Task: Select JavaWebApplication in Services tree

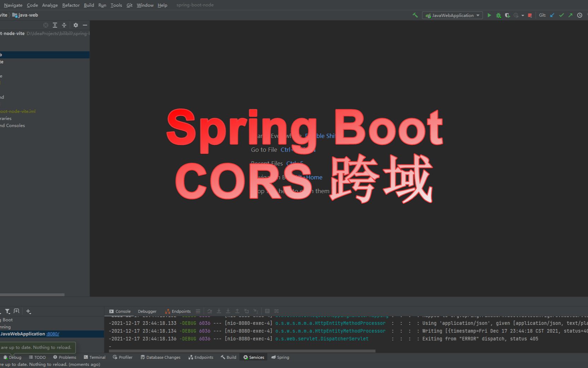Action: point(23,334)
